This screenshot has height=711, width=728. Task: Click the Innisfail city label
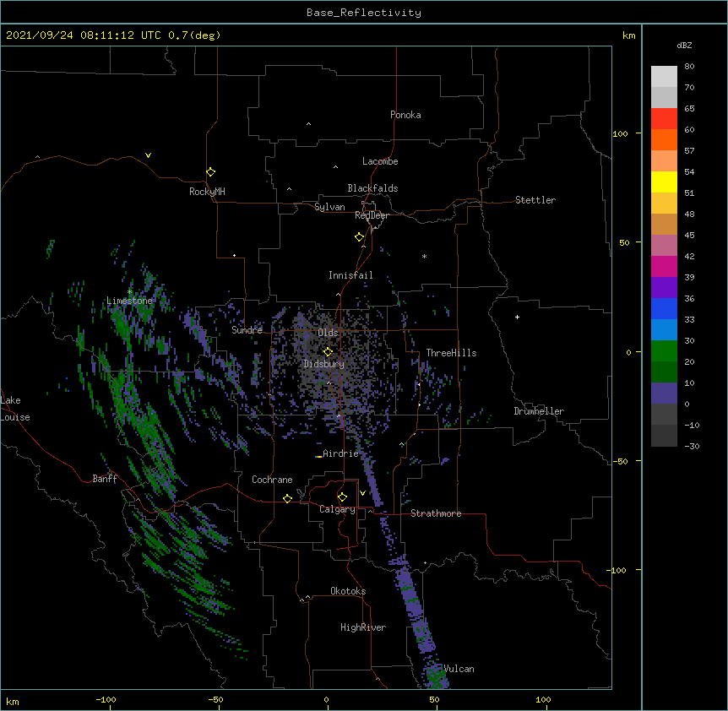(x=350, y=275)
